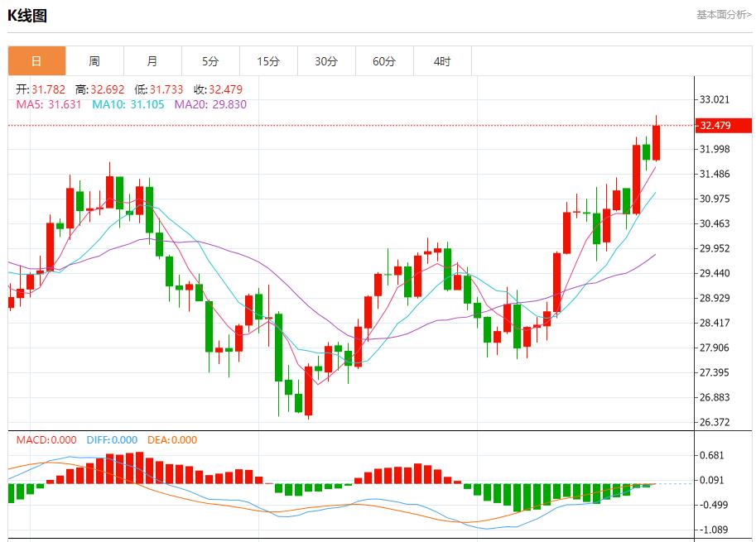Select the 60分 interval tab

384,60
